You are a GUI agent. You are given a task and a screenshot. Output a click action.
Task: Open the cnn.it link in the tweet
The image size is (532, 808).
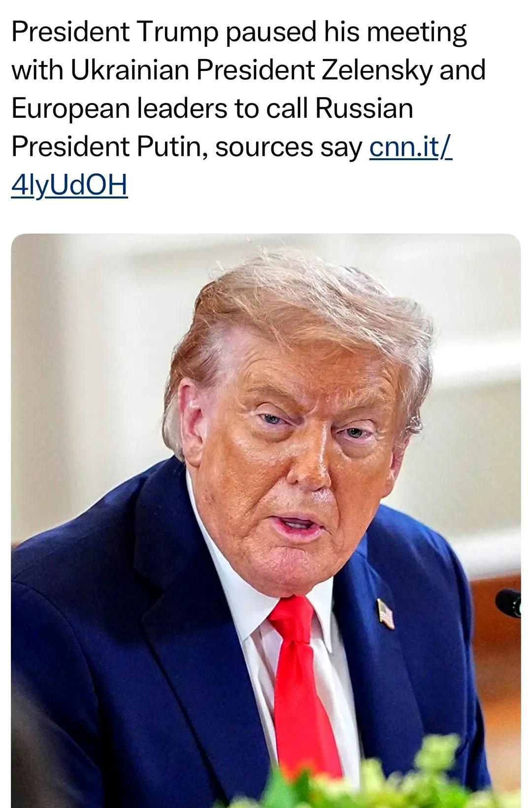click(x=410, y=146)
